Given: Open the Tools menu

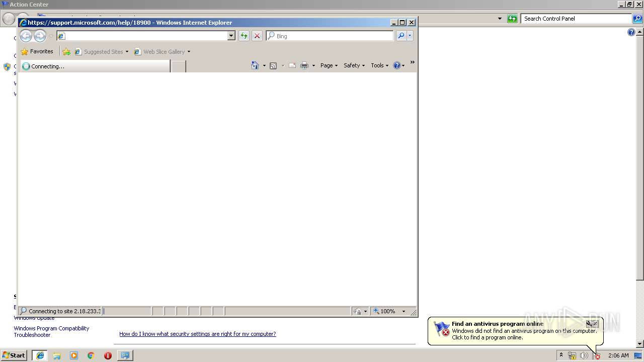Looking at the screenshot, I should pyautogui.click(x=380, y=65).
